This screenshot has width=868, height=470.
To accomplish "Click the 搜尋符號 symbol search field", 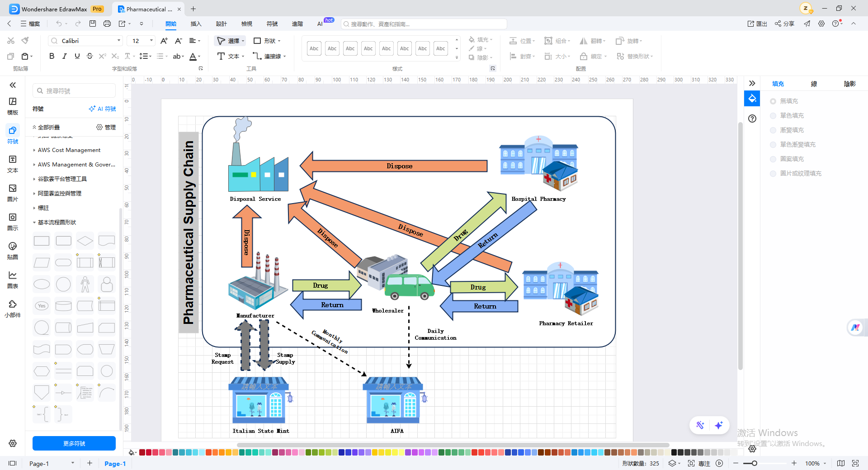I will tap(74, 90).
